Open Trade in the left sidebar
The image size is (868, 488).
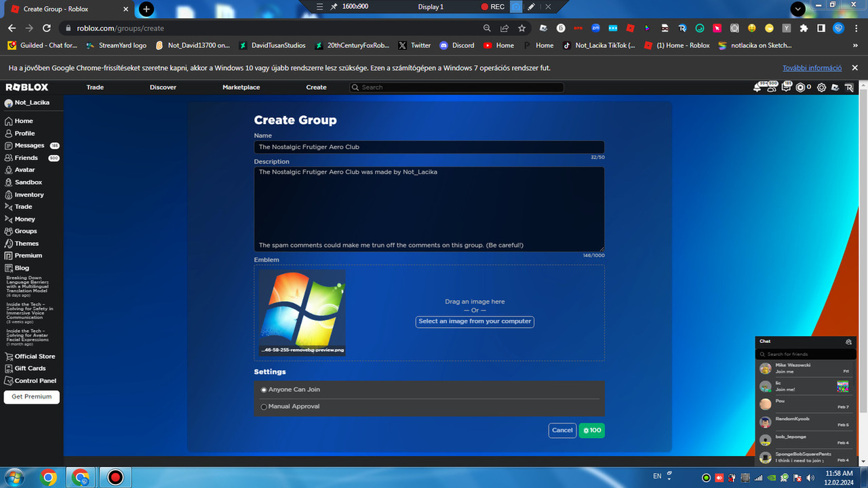pos(18,206)
